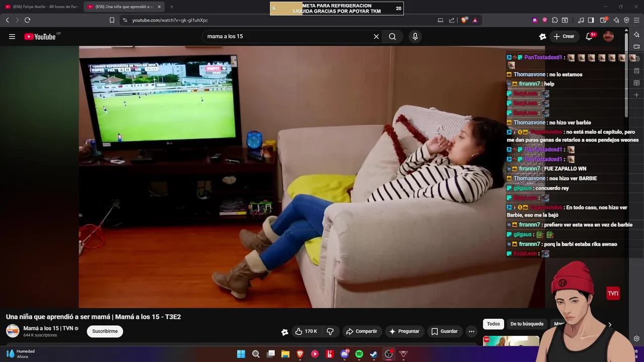Reload the page

tap(27, 20)
